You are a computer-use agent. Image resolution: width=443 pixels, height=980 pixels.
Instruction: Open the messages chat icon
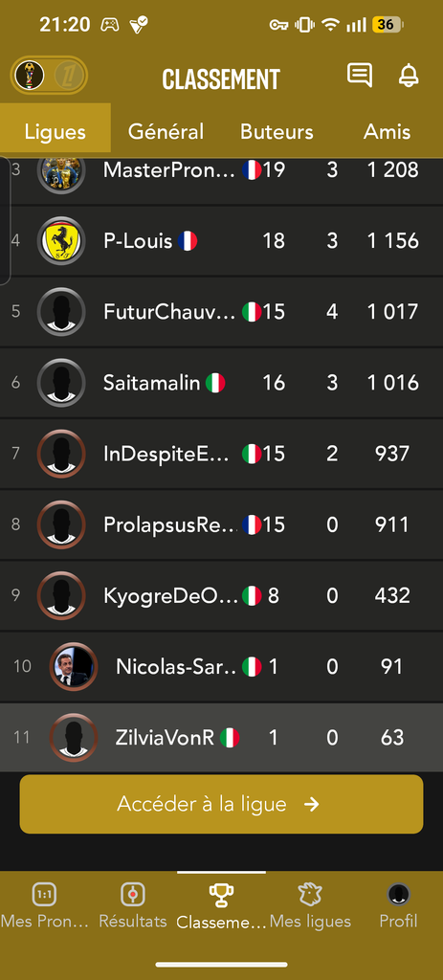click(x=359, y=75)
